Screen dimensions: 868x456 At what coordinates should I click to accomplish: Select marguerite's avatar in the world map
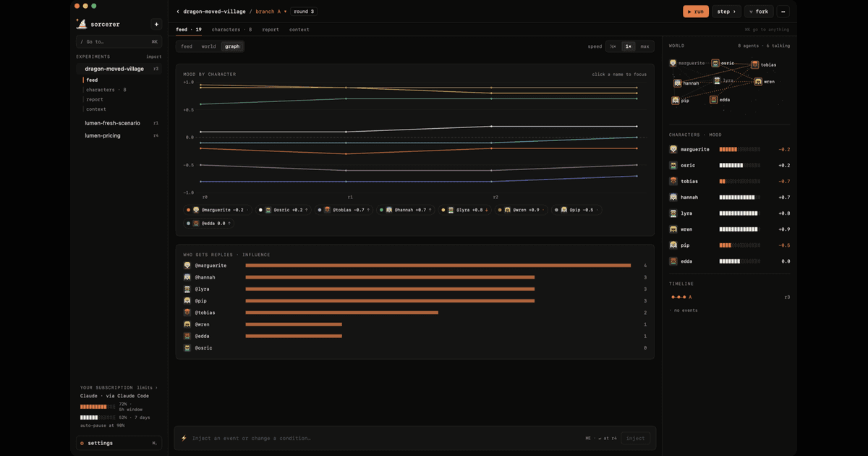point(673,63)
